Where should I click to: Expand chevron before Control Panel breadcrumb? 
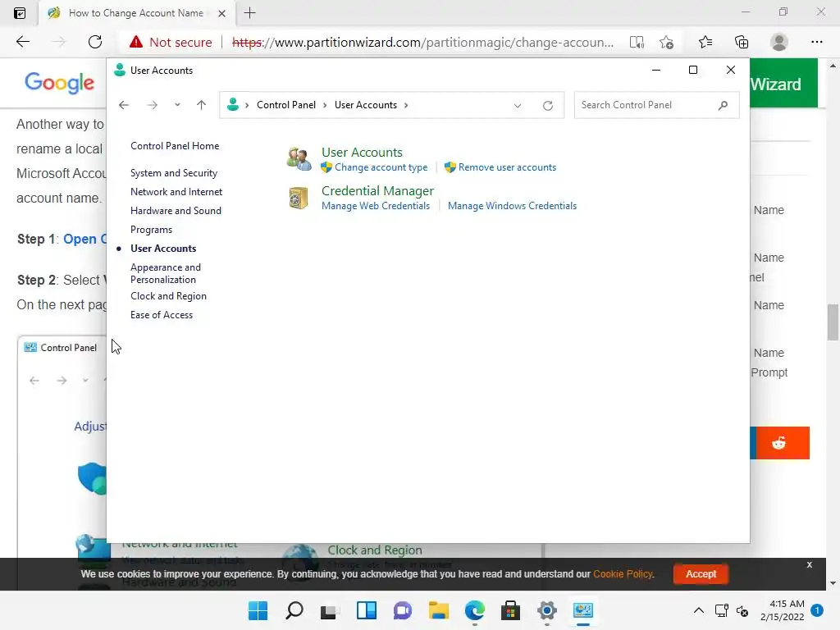[x=247, y=105]
